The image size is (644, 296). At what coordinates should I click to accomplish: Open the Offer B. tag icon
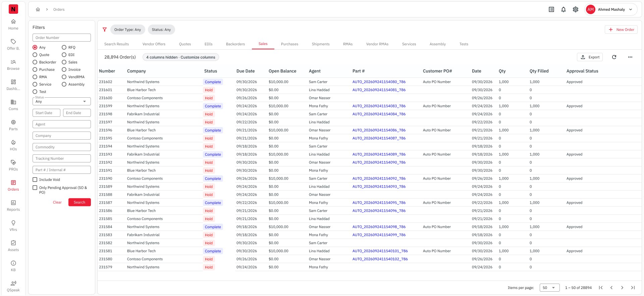(13, 42)
